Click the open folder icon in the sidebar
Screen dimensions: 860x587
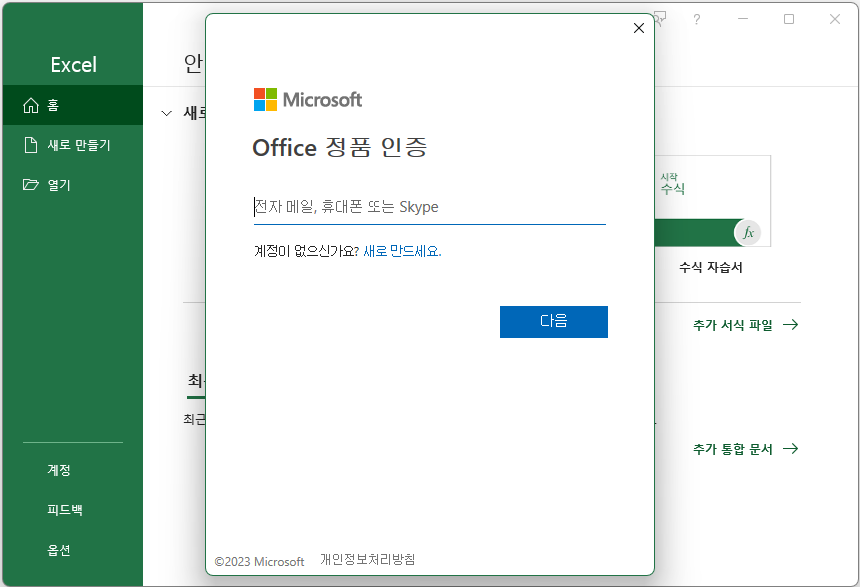click(x=31, y=184)
